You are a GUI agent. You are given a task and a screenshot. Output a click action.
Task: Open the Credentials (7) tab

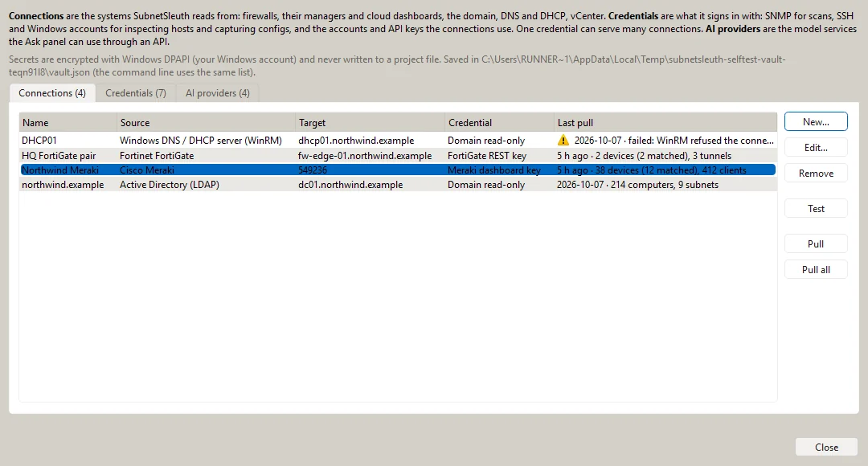136,93
